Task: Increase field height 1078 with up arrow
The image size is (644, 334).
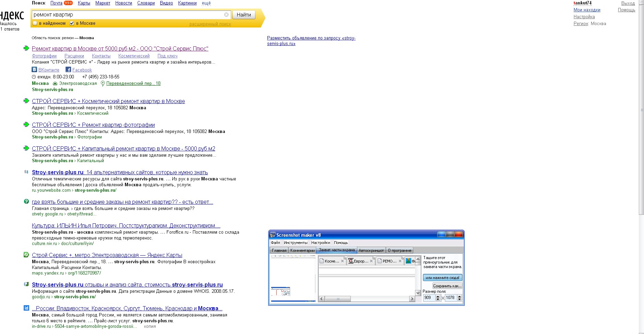Action: click(460, 296)
